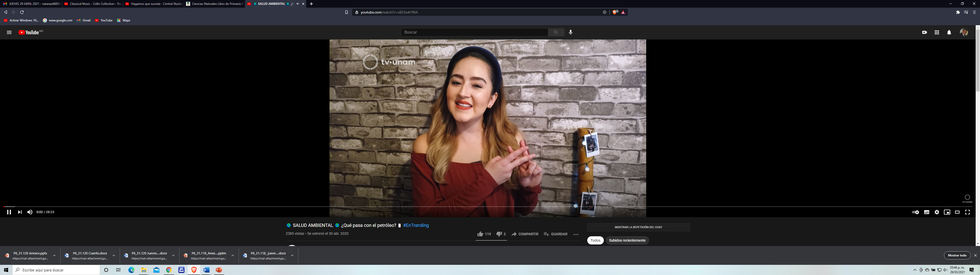Expand options for P6_31.120 Anexos.pptx download
980x275 pixels.
point(54,256)
